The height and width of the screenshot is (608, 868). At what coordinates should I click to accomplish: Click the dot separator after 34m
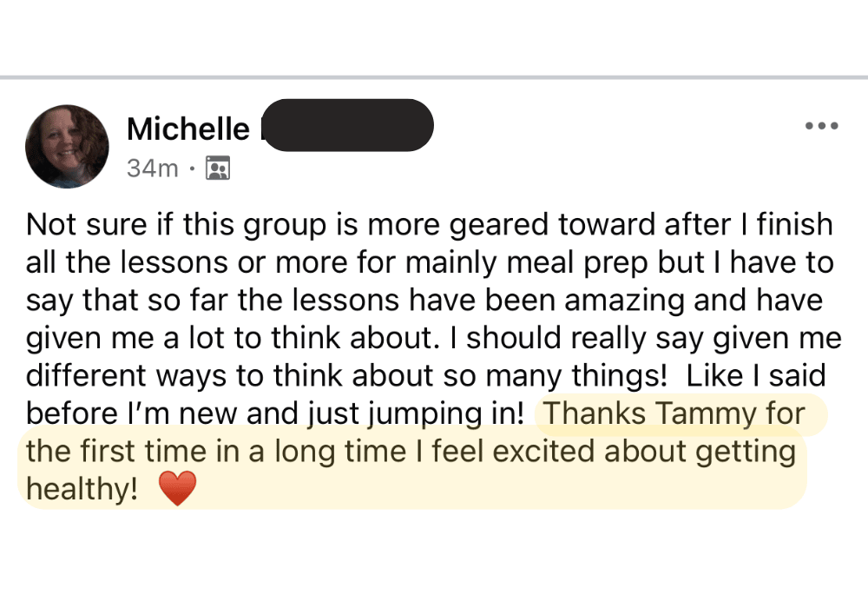click(x=192, y=168)
